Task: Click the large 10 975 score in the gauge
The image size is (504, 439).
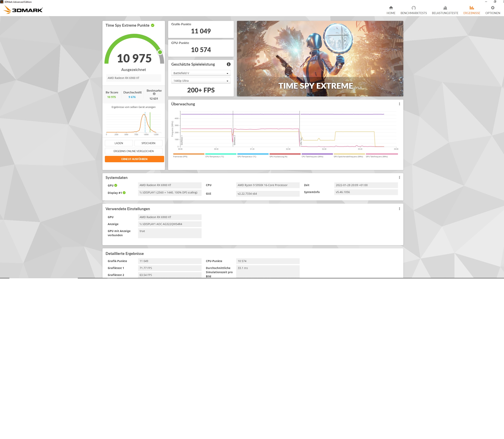Action: (134, 58)
